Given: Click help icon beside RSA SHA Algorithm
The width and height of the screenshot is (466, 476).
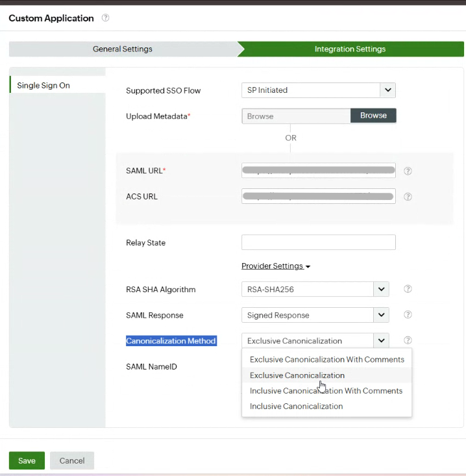Looking at the screenshot, I should 408,289.
